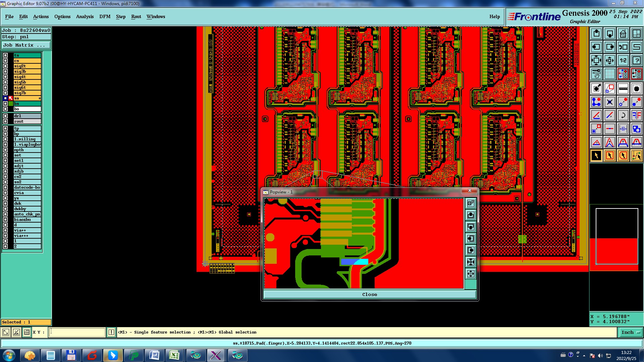Toggle the cs layer checkbox

point(5,61)
